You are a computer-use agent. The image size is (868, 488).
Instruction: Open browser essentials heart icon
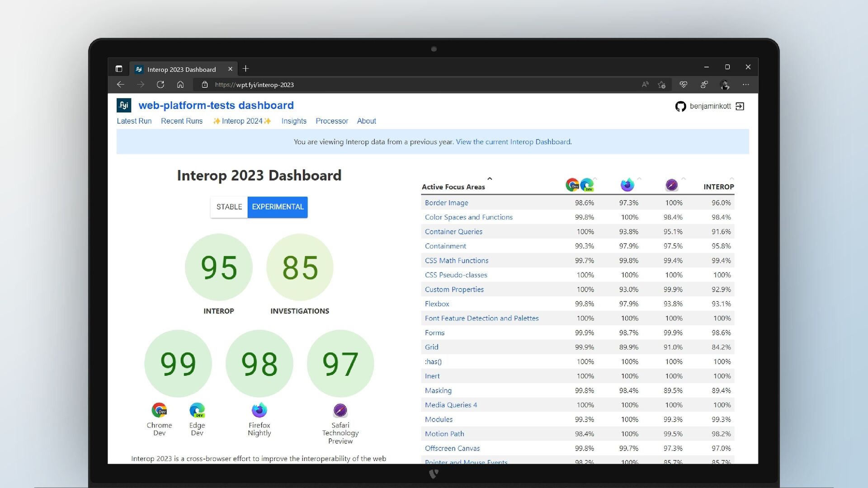pos(684,84)
